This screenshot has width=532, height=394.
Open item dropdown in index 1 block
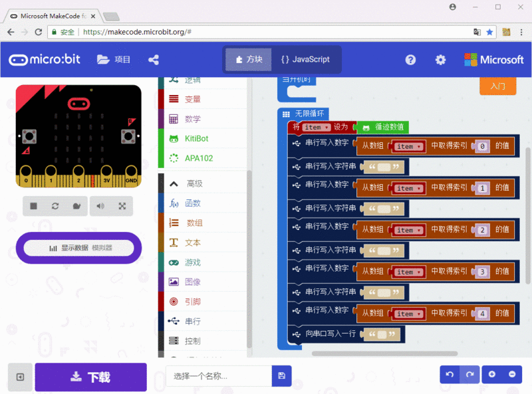(x=410, y=189)
